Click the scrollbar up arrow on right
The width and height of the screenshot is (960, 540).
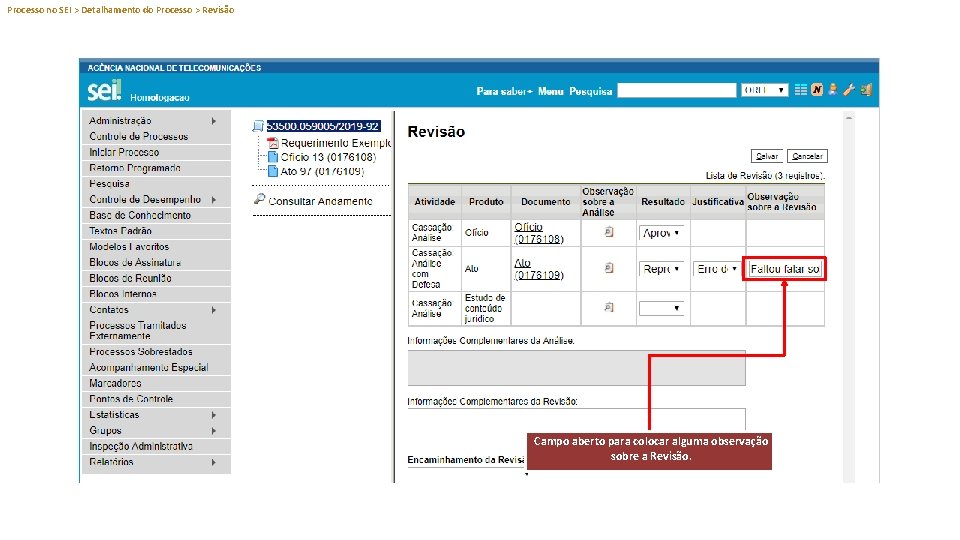click(849, 117)
